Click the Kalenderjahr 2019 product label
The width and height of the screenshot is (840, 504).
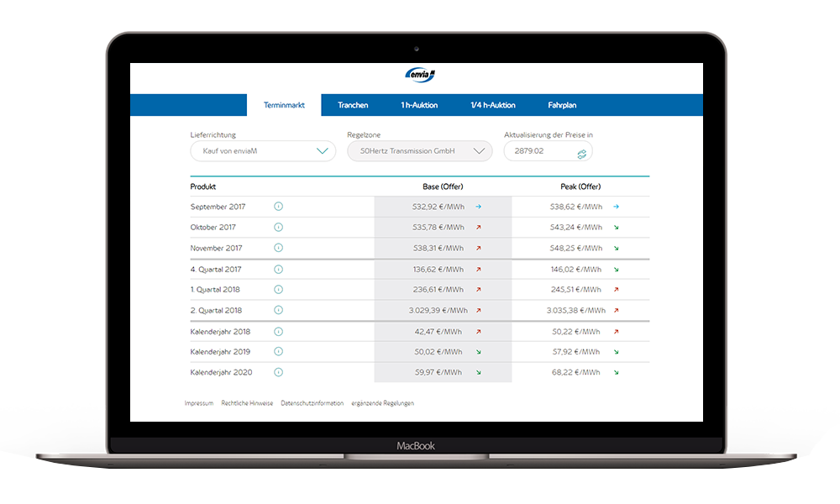pyautogui.click(x=220, y=352)
